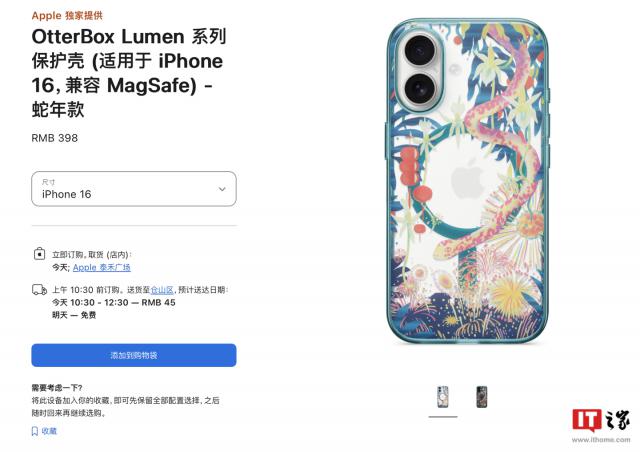Viewport: 640px width, 452px height.
Task: Change the 仓山区 delivery area link
Action: point(162,290)
